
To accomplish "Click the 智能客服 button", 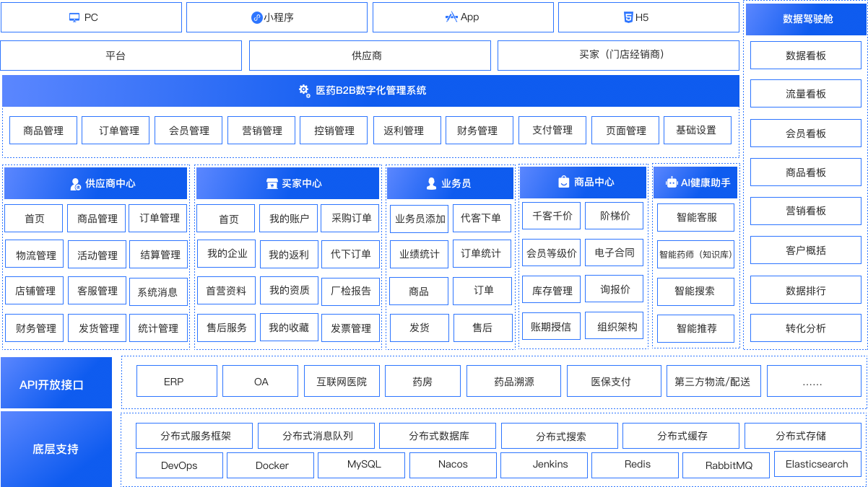I will click(x=695, y=217).
